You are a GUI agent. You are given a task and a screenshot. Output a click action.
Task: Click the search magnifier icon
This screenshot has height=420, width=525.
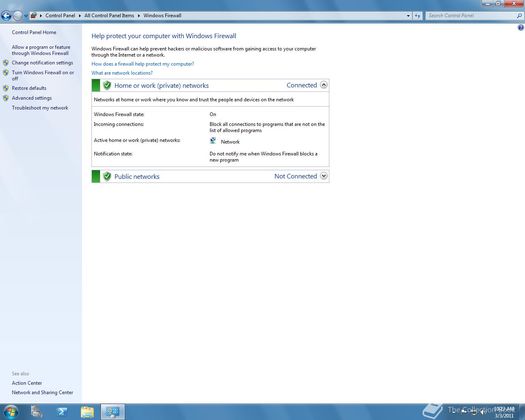click(x=520, y=16)
